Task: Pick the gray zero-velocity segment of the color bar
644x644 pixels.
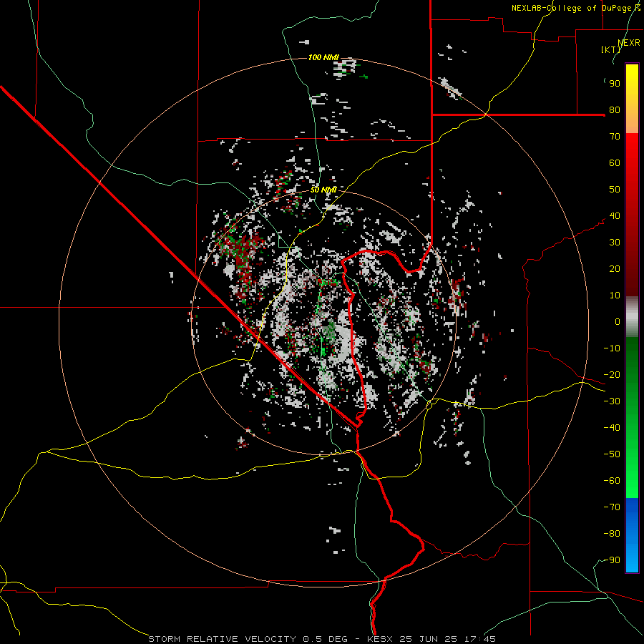Action: point(632,317)
